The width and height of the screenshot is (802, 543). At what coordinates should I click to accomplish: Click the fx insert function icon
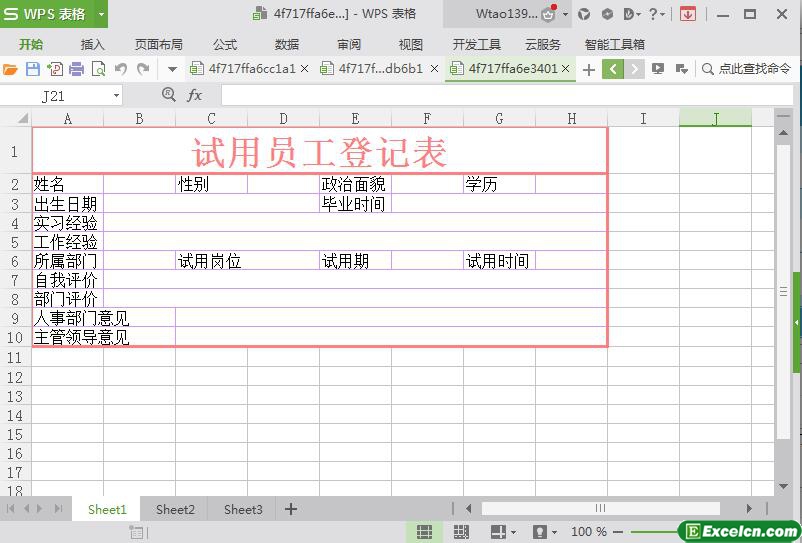pyautogui.click(x=195, y=95)
